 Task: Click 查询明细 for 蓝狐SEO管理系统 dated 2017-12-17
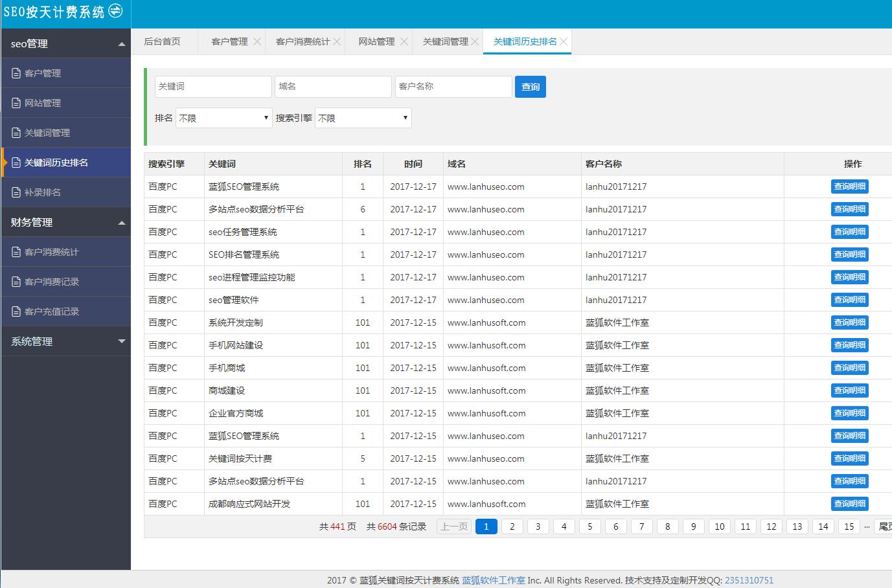coord(850,187)
